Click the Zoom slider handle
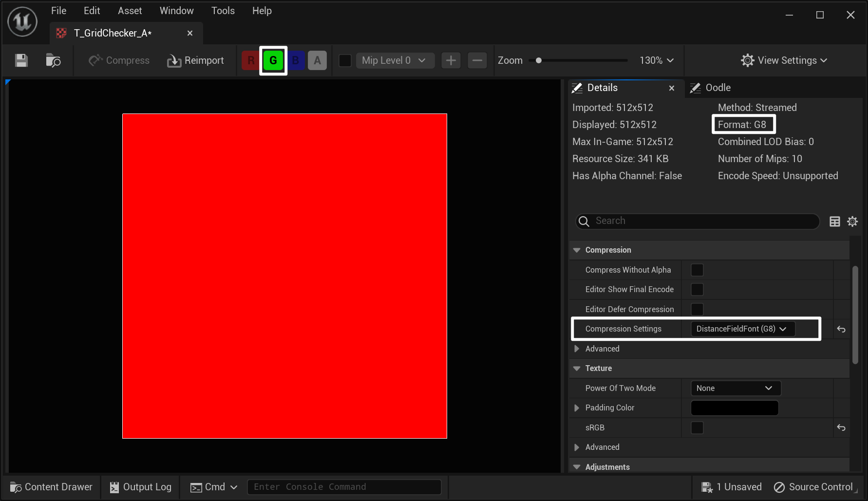This screenshot has height=501, width=868. click(x=538, y=60)
